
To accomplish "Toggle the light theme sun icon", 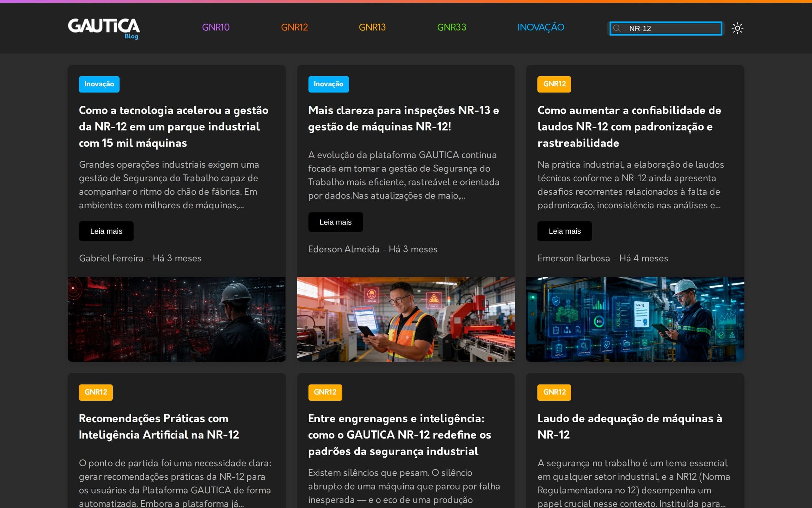I will click(737, 28).
